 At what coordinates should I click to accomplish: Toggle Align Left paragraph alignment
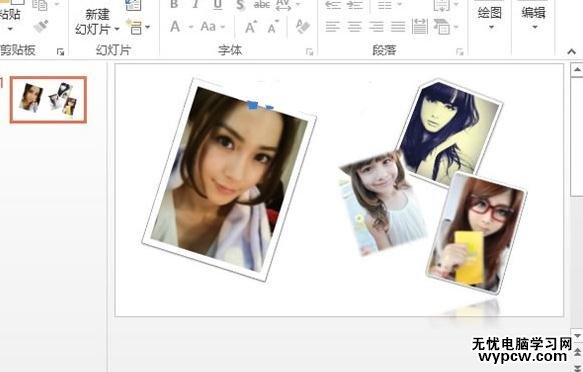point(332,27)
